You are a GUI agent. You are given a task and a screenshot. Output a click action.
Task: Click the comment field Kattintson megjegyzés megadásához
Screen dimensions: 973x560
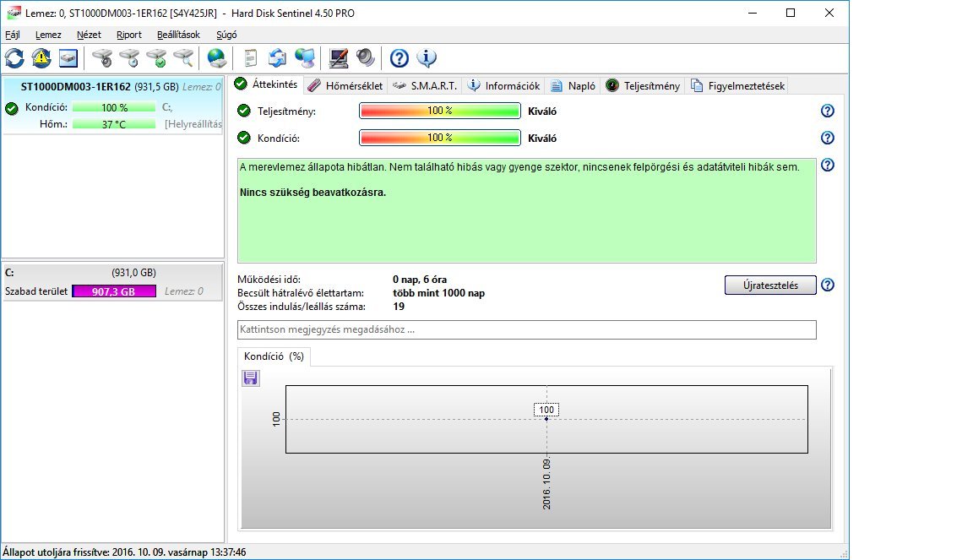[527, 329]
